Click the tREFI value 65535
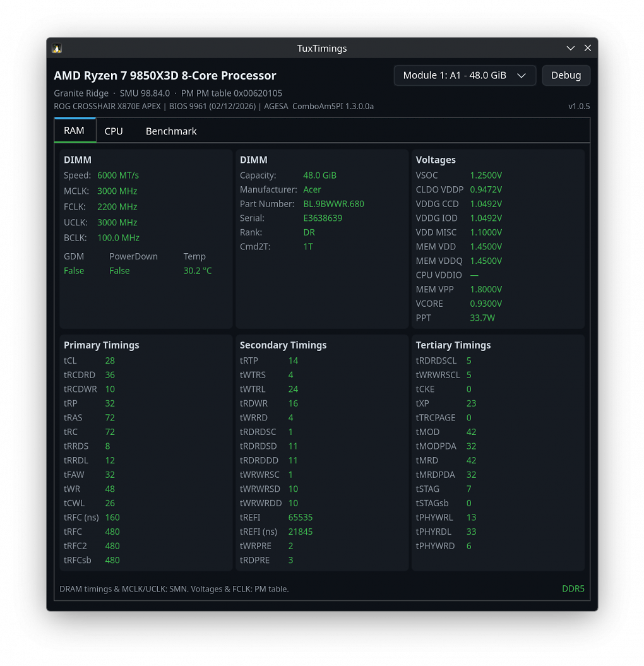Image resolution: width=644 pixels, height=666 pixels. coord(301,518)
